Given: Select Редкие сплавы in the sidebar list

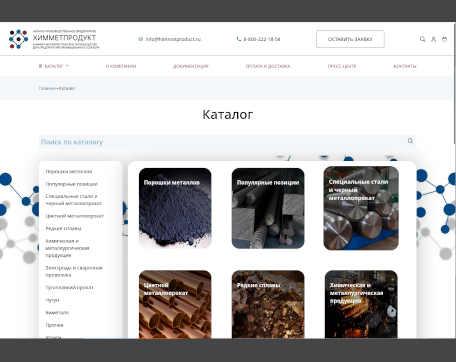Looking at the screenshot, I should tap(63, 228).
